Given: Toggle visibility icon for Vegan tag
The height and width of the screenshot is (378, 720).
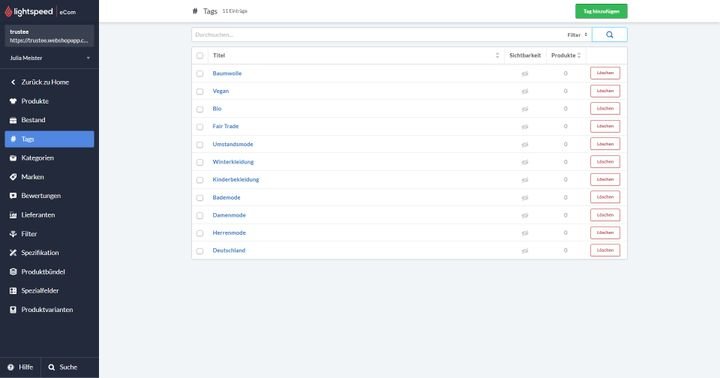Looking at the screenshot, I should 525,91.
